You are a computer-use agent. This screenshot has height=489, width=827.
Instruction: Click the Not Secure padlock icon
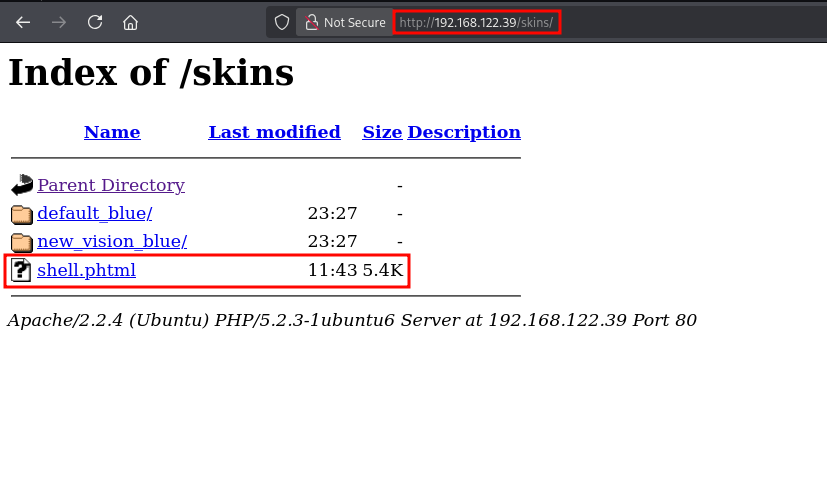coord(312,22)
